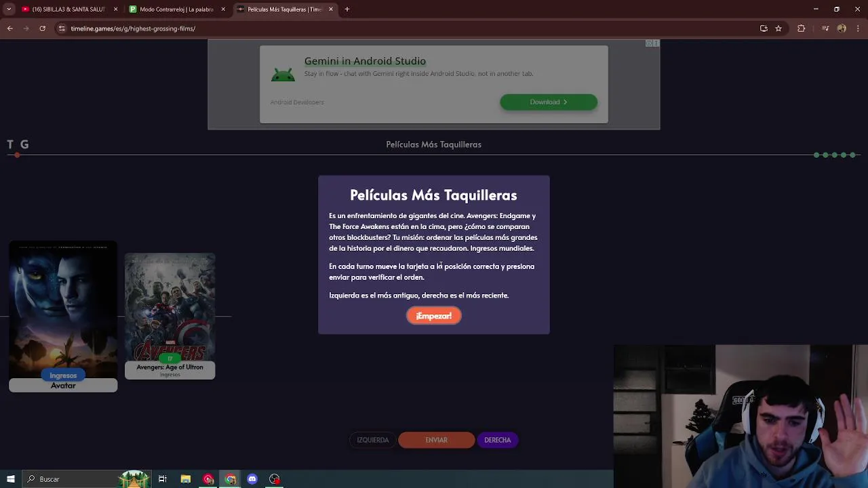Open a new browser tab
This screenshot has height=488, width=868.
click(x=347, y=9)
